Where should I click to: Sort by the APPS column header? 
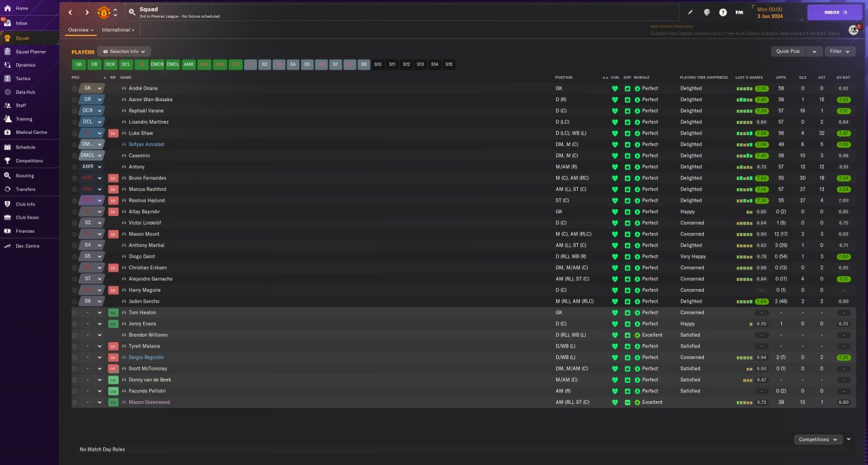point(781,77)
